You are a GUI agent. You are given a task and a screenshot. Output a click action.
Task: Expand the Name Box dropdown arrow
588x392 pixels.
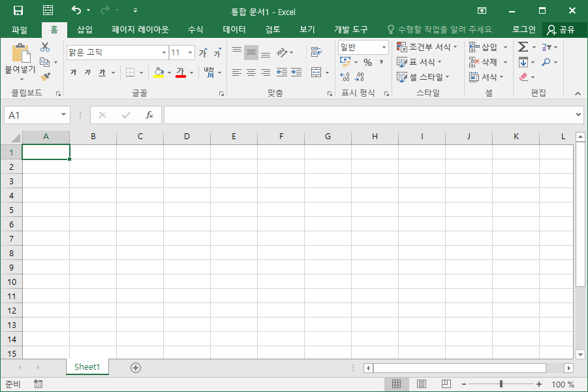pyautogui.click(x=63, y=114)
